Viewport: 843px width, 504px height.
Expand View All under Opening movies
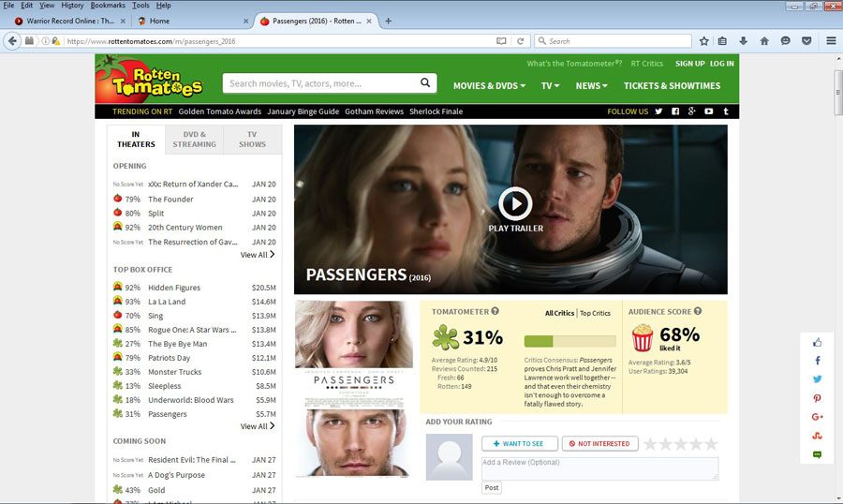click(257, 255)
